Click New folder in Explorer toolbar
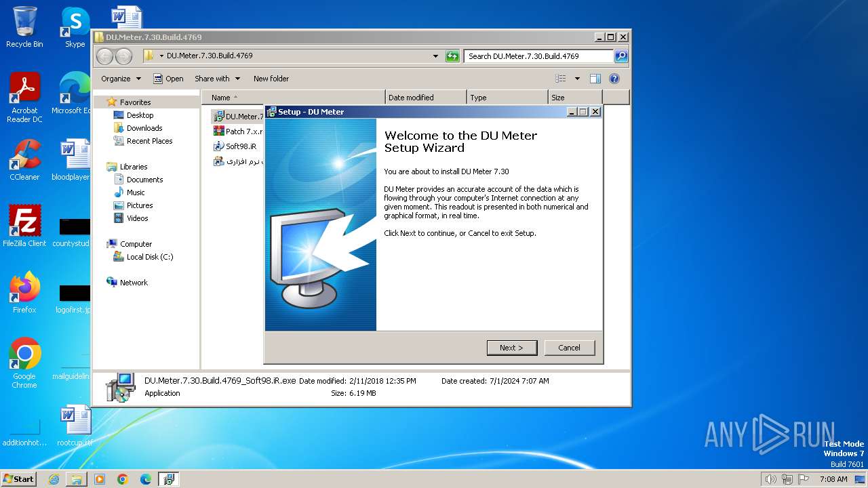This screenshot has height=488, width=868. click(x=271, y=79)
